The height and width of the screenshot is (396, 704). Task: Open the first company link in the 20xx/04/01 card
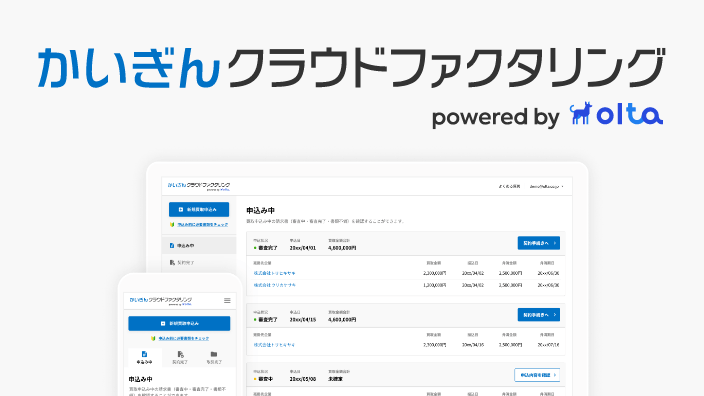tap(274, 273)
